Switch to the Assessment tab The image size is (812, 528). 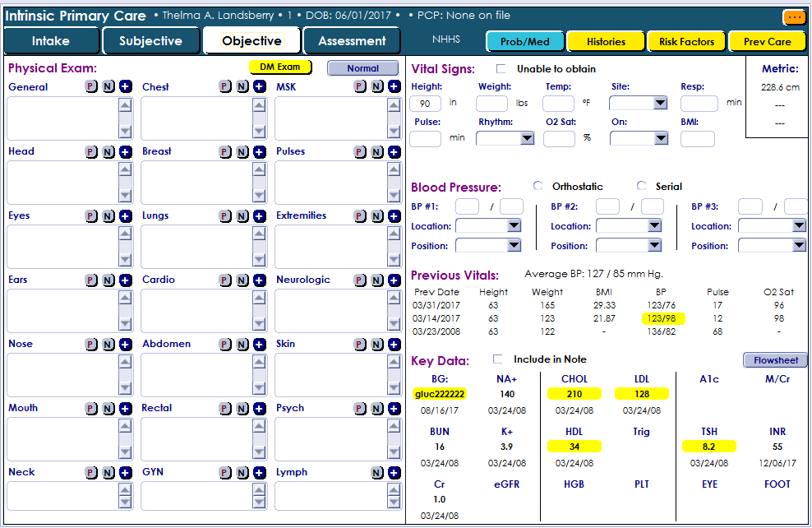(x=352, y=41)
